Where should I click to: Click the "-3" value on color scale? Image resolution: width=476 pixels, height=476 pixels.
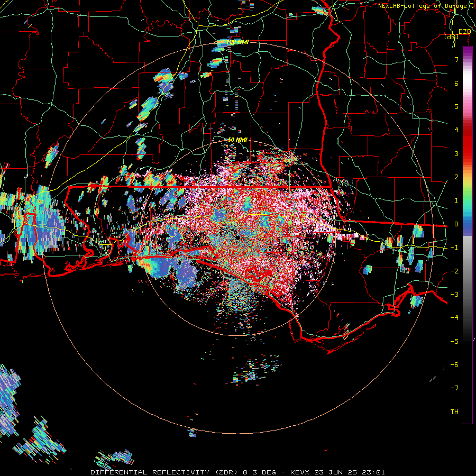click(454, 294)
